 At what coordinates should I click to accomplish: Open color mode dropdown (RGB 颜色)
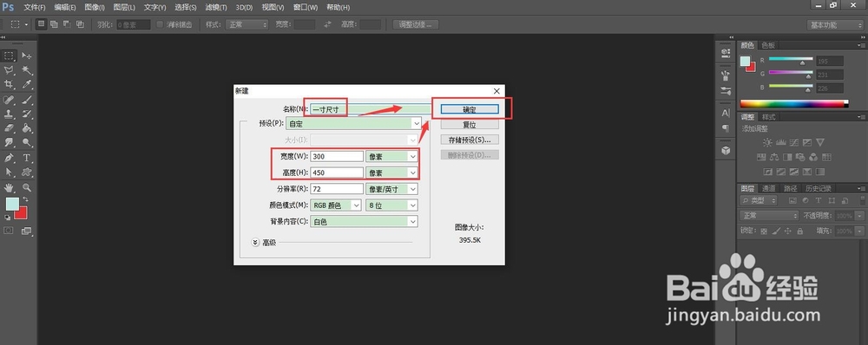point(336,205)
